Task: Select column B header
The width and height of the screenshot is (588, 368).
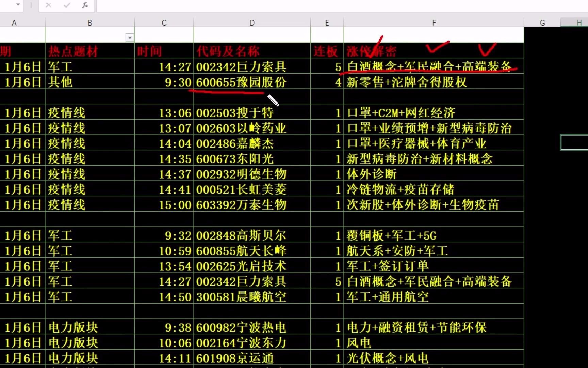Action: click(x=90, y=23)
